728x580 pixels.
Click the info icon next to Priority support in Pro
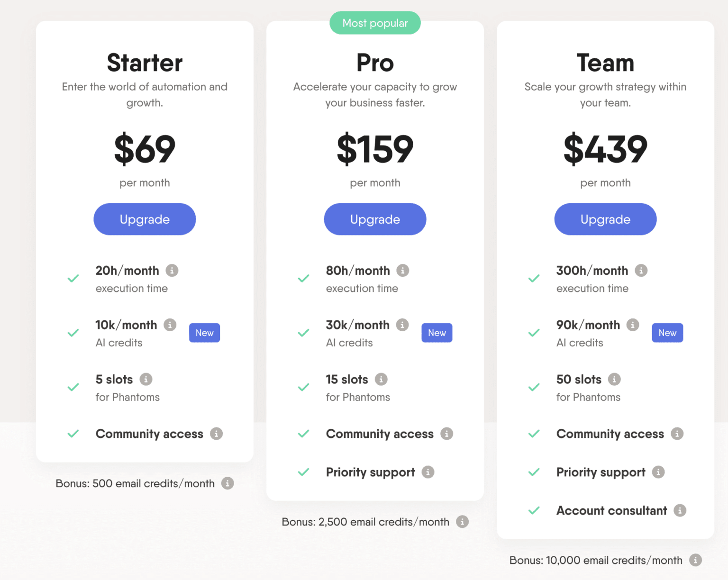(x=428, y=472)
